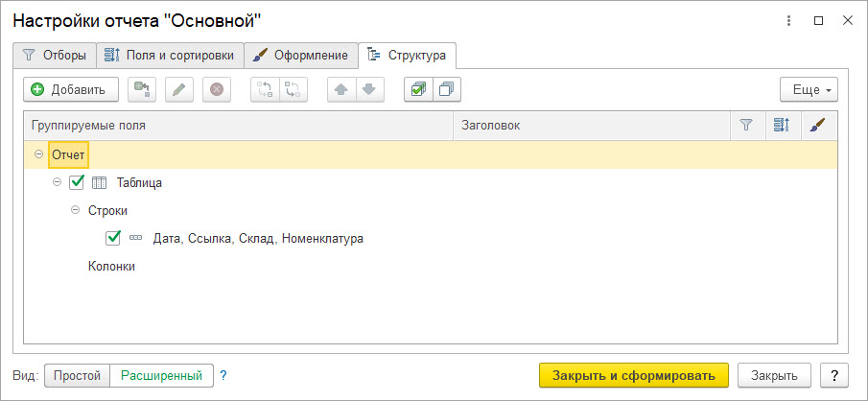Click the Таблица table icon
The image size is (868, 401).
point(99,183)
